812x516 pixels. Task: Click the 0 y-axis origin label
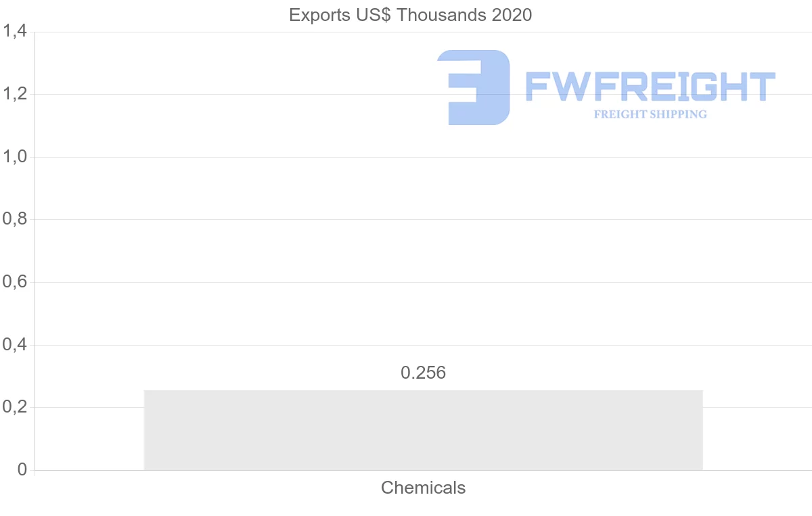pyautogui.click(x=22, y=470)
